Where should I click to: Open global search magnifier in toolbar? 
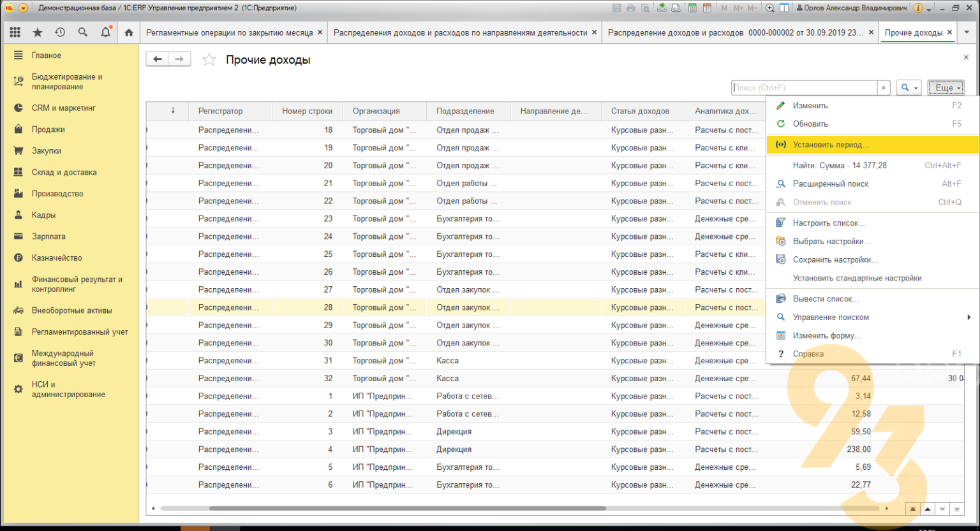coord(83,32)
